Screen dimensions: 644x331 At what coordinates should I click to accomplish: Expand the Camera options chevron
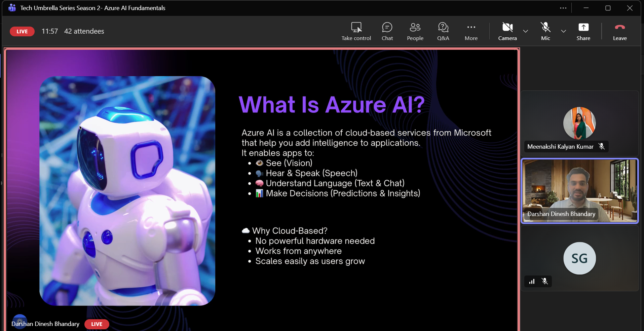[x=526, y=31]
